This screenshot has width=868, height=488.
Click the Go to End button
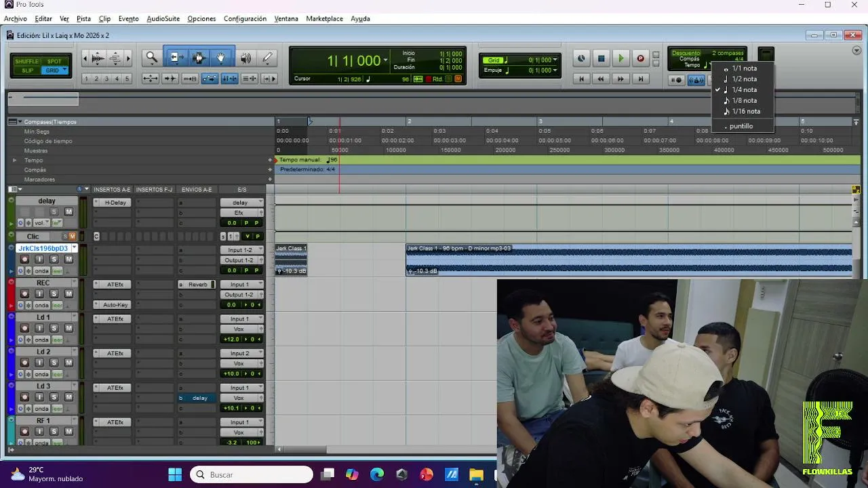(x=640, y=79)
